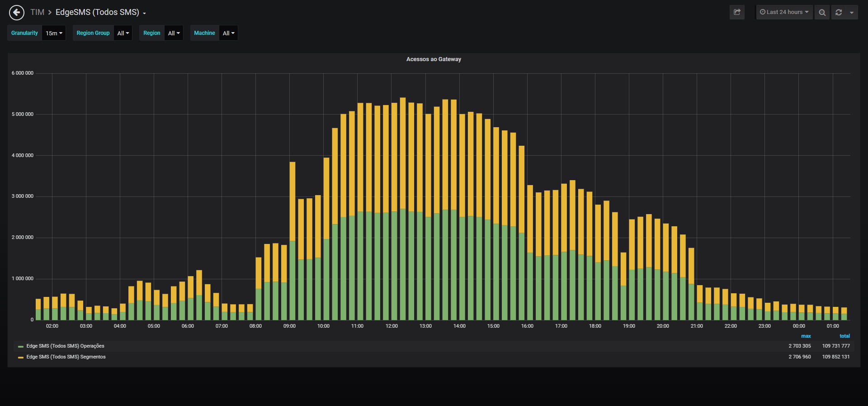This screenshot has width=868, height=406.
Task: Click the Operações total value 109 731 777
Action: (836, 346)
